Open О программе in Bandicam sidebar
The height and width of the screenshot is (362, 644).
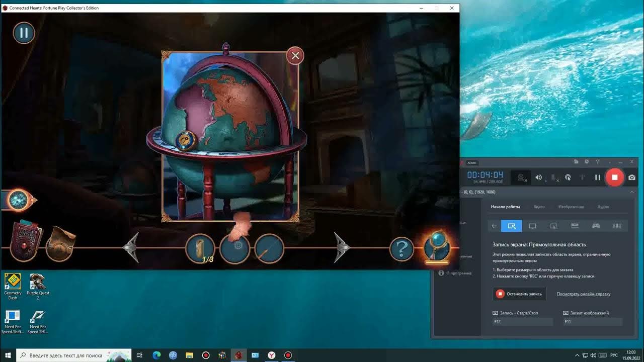455,273
